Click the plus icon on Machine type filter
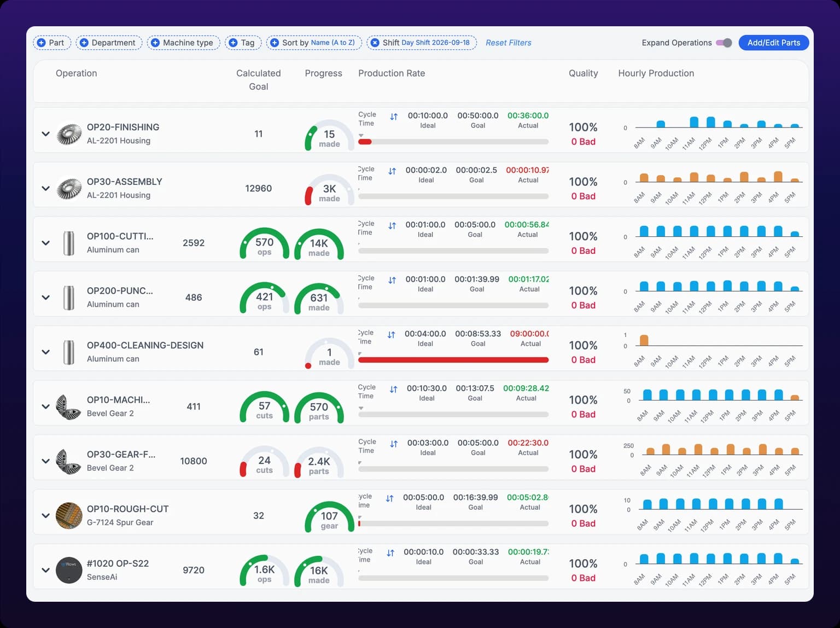This screenshot has width=840, height=628. pos(155,43)
